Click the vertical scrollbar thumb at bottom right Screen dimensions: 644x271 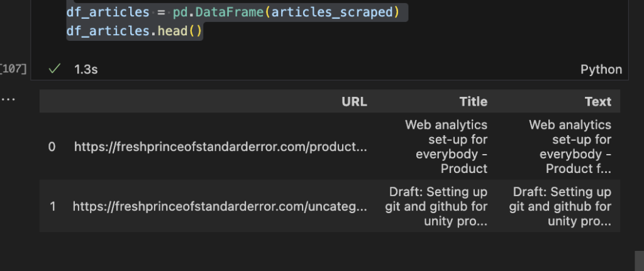639,261
